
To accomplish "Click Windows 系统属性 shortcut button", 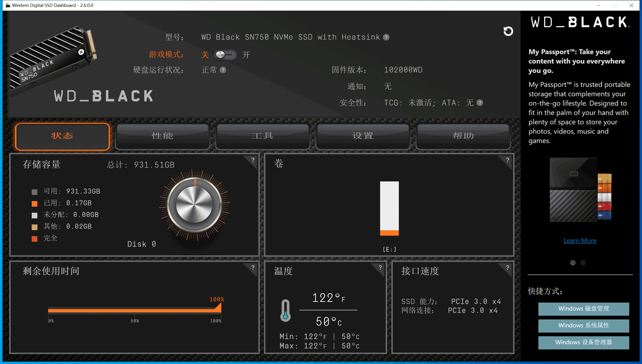I will coord(583,326).
